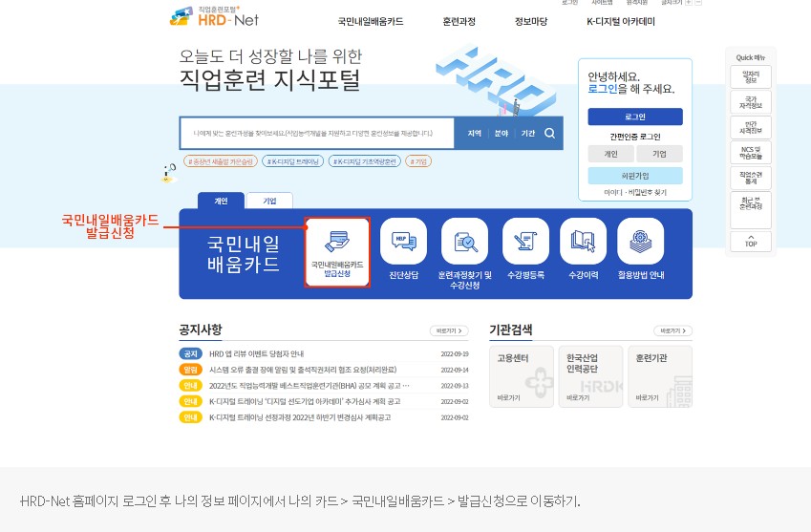
Task: Open the 기간 search filter
Action: point(527,134)
